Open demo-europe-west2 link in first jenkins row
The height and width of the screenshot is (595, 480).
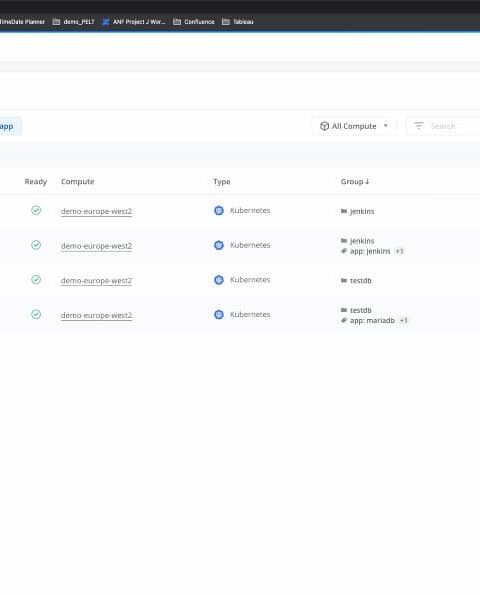[x=96, y=211]
